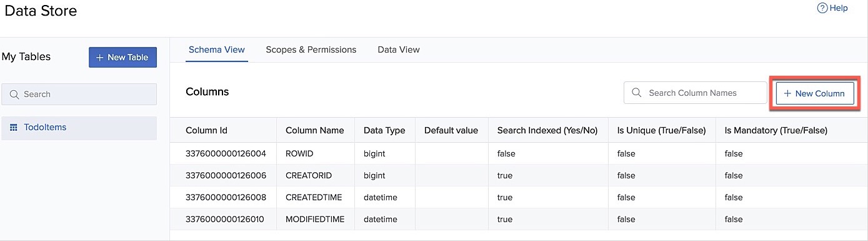Click the Is Unique (True/False) header
Screen dimensions: 868x241
coord(661,130)
